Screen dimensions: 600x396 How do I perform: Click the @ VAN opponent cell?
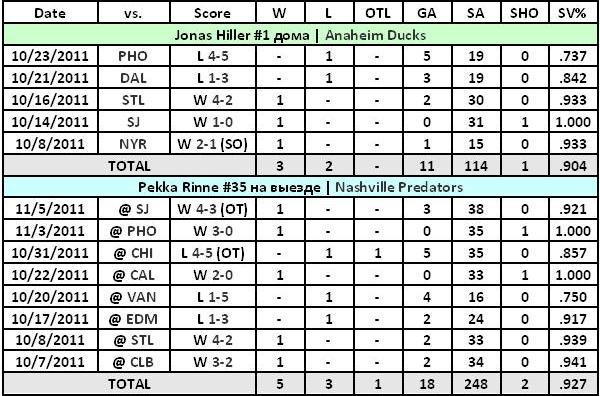(x=134, y=297)
